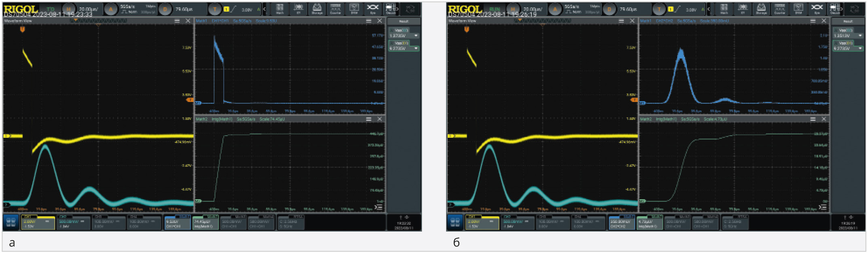This screenshot has width=868, height=253.
Task: Click the Result panel header in screen a
Action: pyautogui.click(x=404, y=21)
